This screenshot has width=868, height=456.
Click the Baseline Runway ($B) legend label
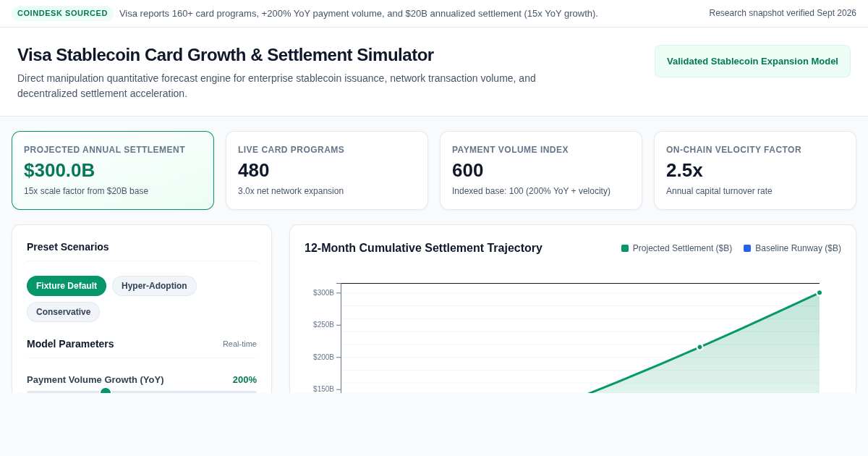tap(798, 248)
